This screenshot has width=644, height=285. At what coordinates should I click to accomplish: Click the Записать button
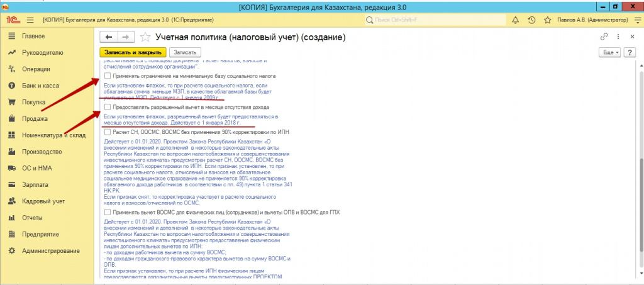186,53
